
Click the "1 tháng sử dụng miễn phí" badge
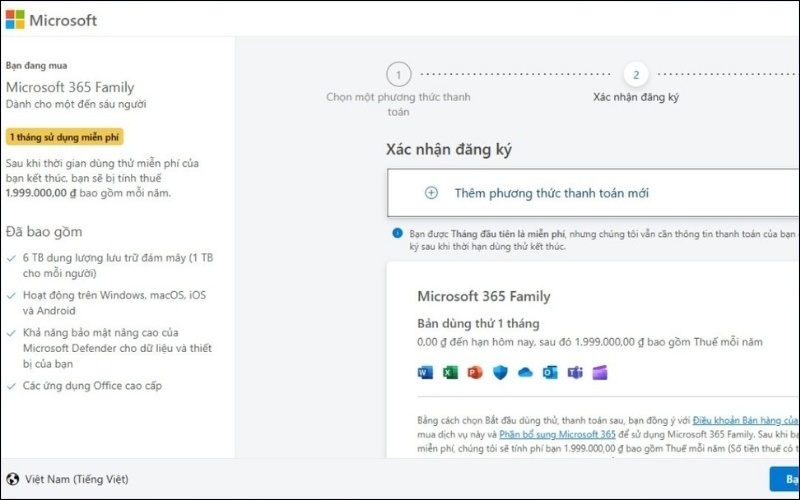click(x=64, y=137)
